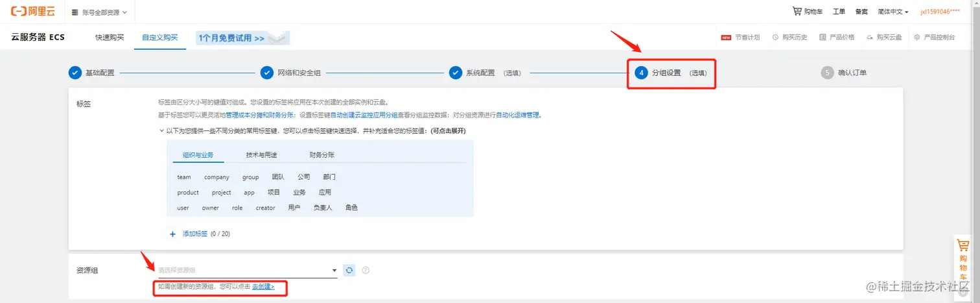Choose the company tag key
The width and height of the screenshot is (980, 303).
point(216,177)
